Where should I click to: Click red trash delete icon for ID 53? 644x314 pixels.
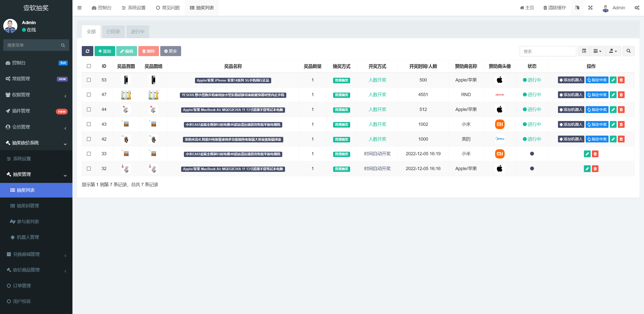point(621,80)
